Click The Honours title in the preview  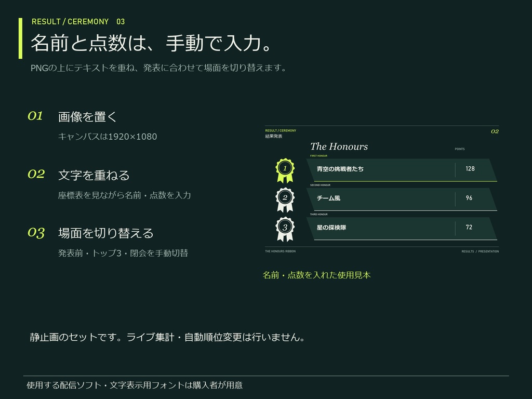click(x=339, y=147)
